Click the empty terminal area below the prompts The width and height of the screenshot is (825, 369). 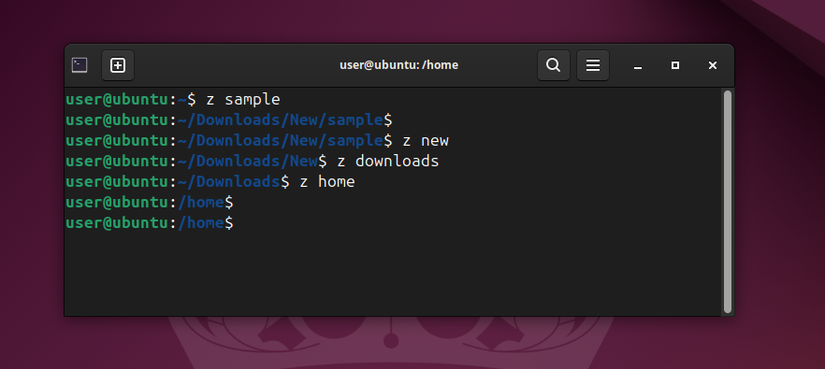(x=394, y=274)
